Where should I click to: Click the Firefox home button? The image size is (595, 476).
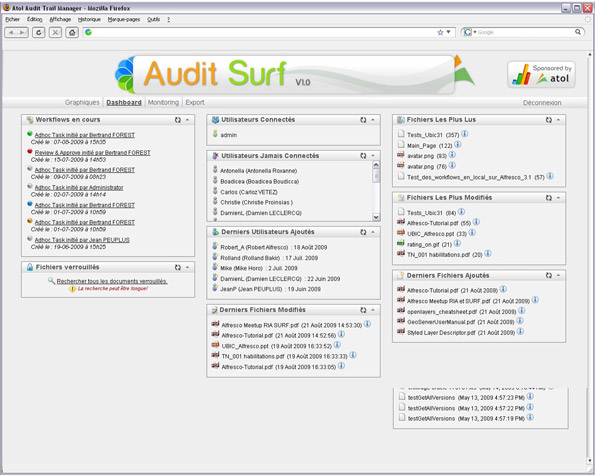click(72, 33)
